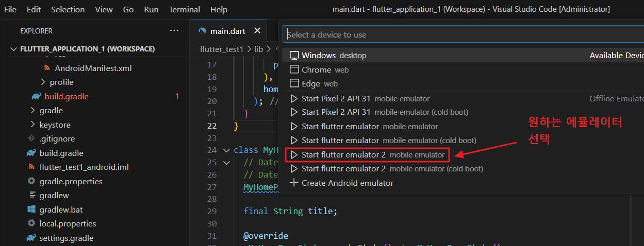Click the elephant icon beside settings.gradle

(31, 238)
